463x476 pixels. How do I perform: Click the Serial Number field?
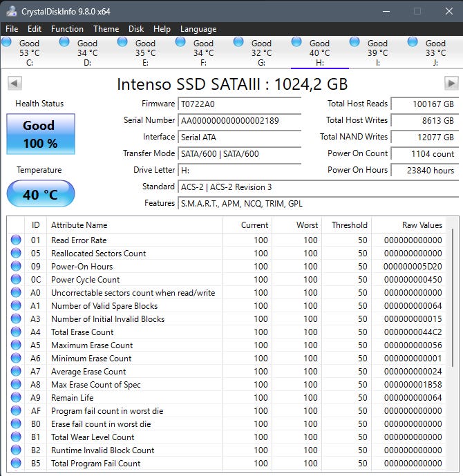(x=239, y=120)
